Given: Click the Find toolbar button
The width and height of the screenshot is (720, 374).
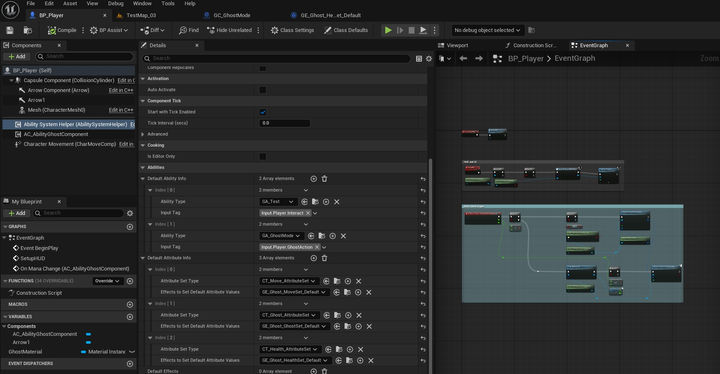Looking at the screenshot, I should tap(189, 30).
